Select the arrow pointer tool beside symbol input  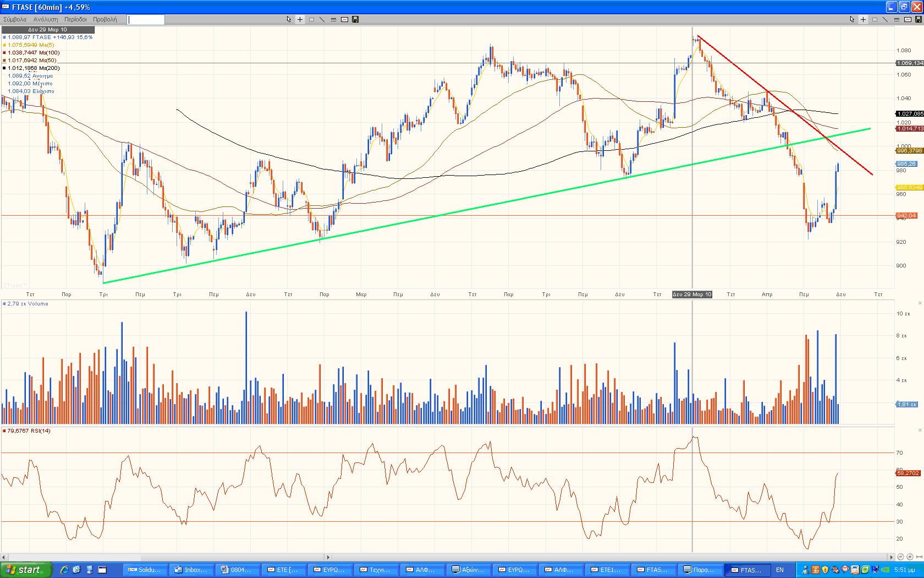coord(289,19)
